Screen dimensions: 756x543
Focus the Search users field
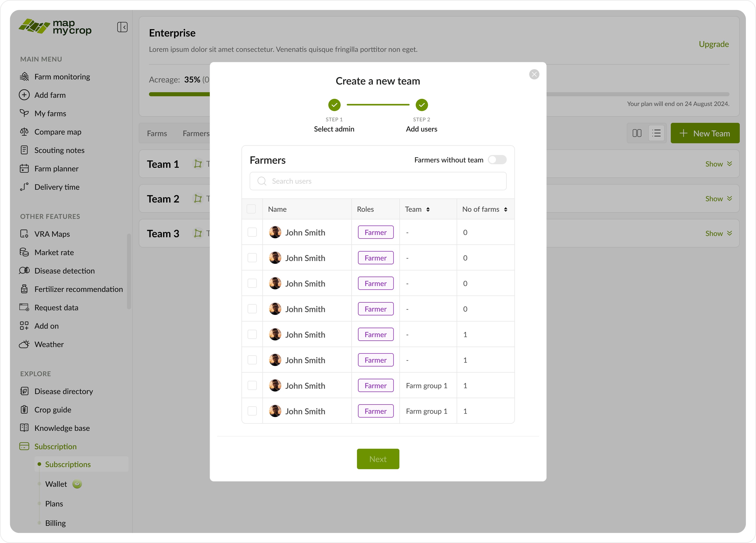(378, 181)
